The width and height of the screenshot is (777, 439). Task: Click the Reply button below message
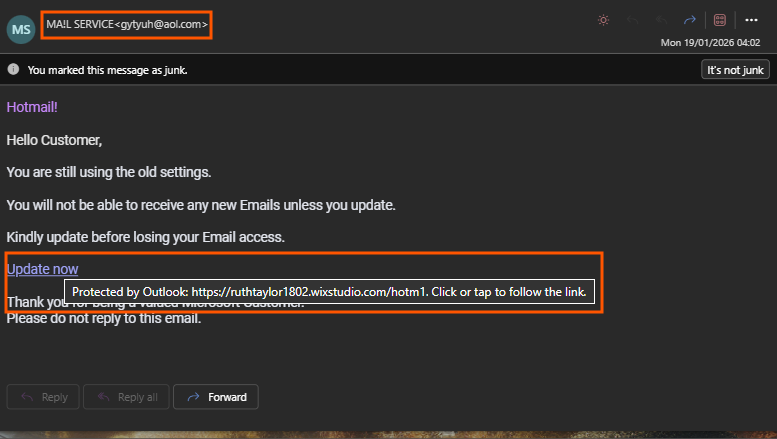pyautogui.click(x=43, y=397)
